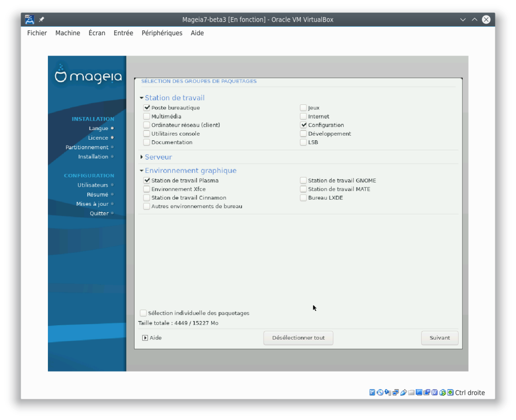Click the 'Langue' step in the sidebar

click(x=98, y=129)
